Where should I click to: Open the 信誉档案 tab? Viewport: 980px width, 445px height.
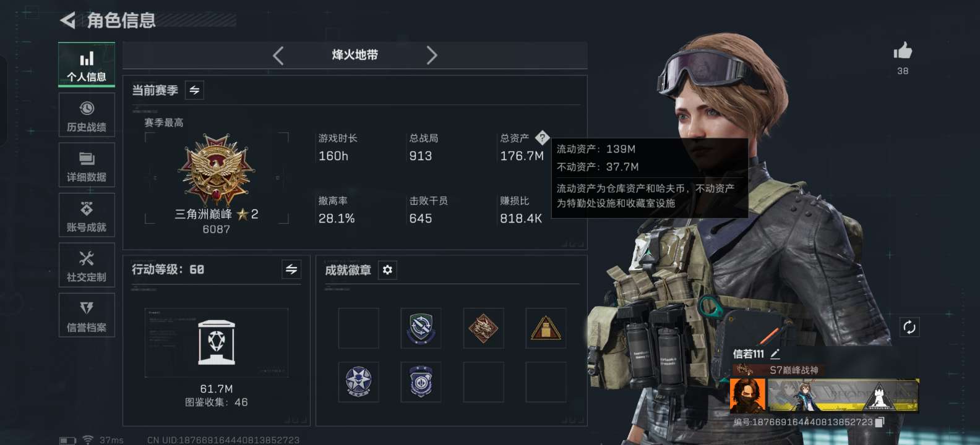tap(87, 315)
